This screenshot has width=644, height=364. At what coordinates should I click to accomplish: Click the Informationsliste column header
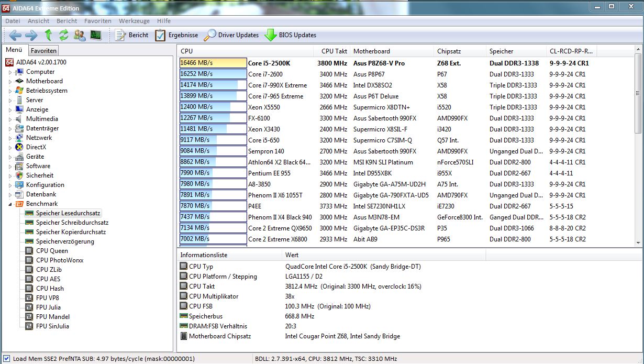pyautogui.click(x=229, y=255)
